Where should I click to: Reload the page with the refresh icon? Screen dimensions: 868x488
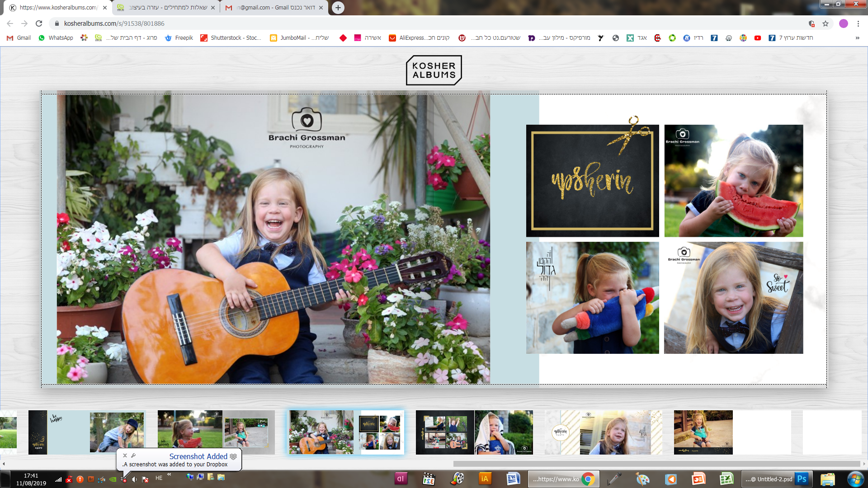[39, 23]
